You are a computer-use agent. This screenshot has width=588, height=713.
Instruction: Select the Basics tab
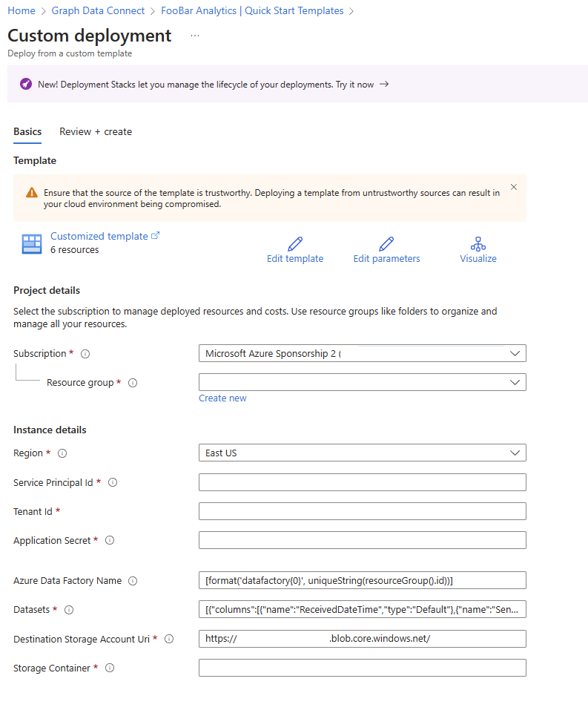click(27, 131)
